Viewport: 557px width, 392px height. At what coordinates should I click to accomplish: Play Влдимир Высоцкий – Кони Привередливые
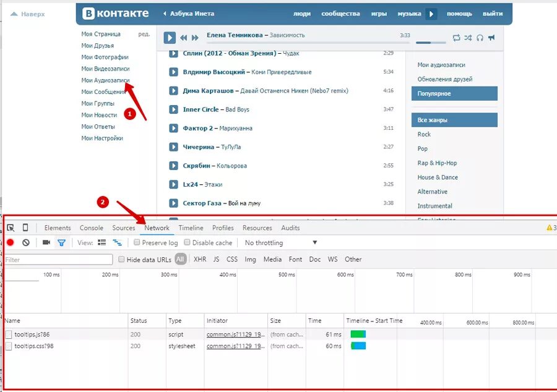click(x=173, y=72)
